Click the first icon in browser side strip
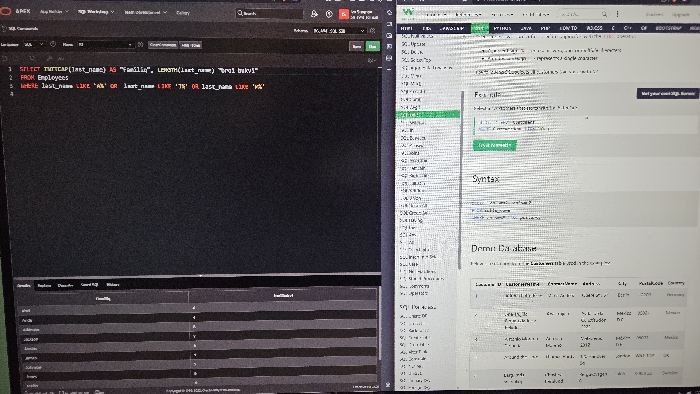The width and height of the screenshot is (700, 394). (389, 12)
